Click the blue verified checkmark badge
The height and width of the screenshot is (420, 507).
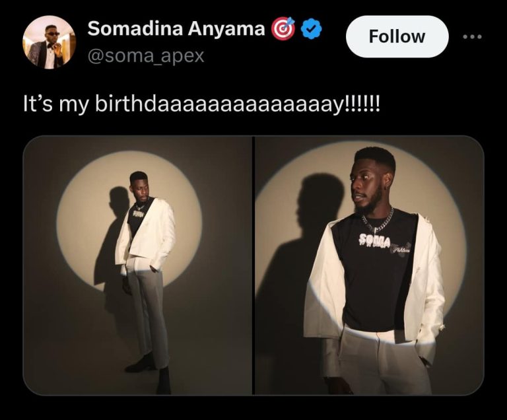tap(312, 29)
